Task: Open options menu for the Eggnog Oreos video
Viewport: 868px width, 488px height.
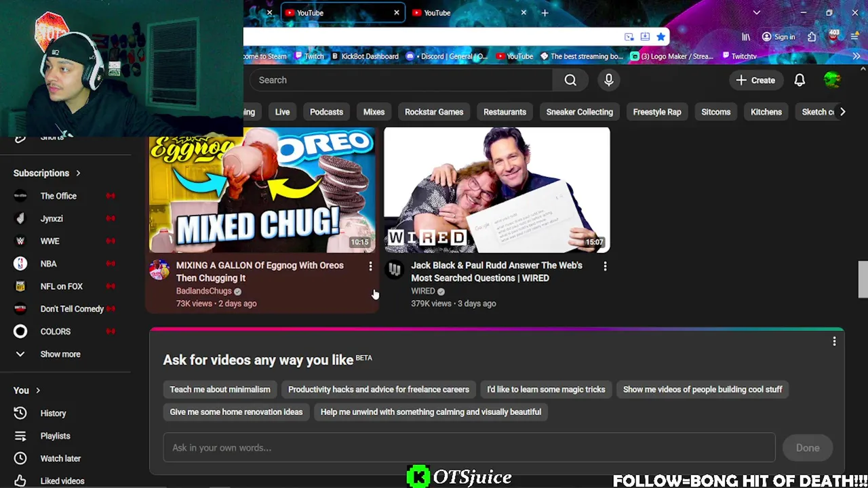Action: click(x=370, y=266)
